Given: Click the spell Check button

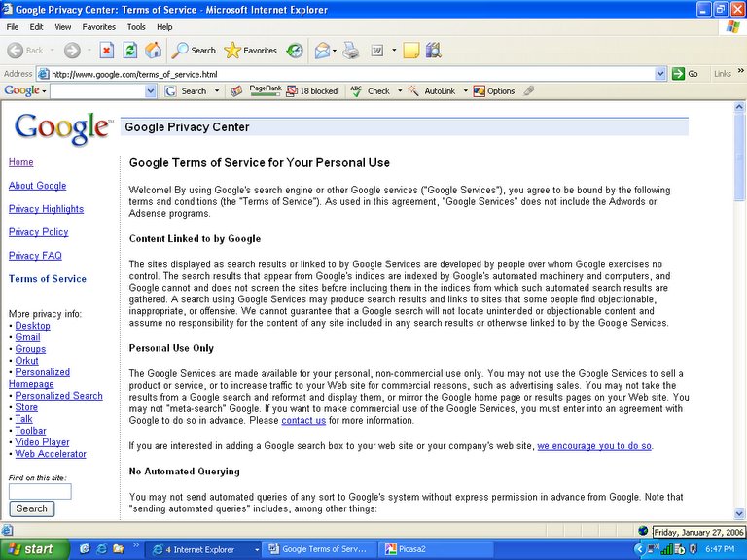Looking at the screenshot, I should pyautogui.click(x=371, y=91).
